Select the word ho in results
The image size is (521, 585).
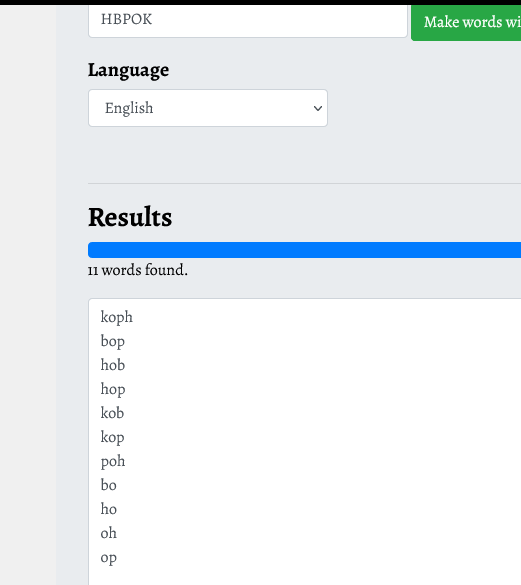coord(109,509)
